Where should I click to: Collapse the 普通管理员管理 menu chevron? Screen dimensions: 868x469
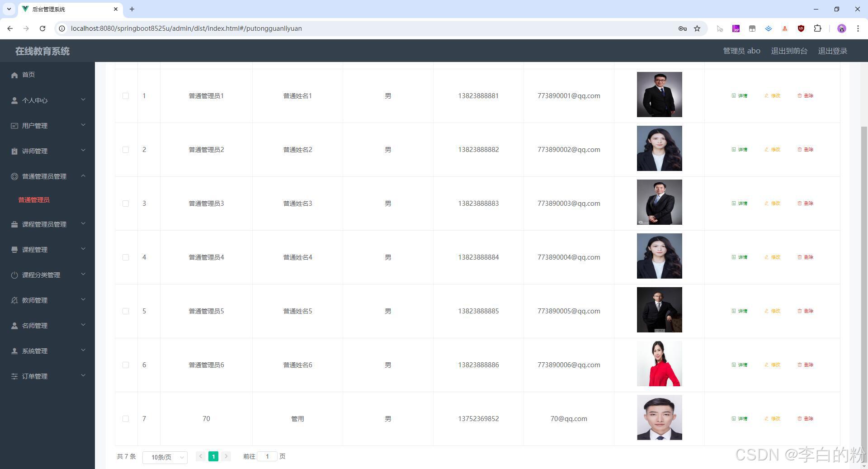[83, 176]
